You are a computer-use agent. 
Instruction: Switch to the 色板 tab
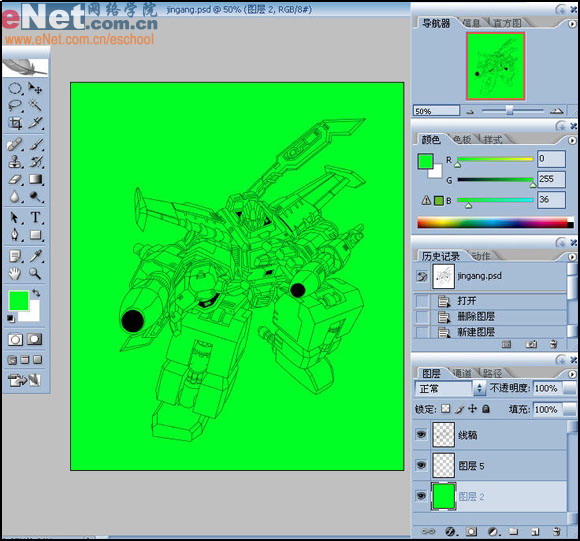coord(462,140)
